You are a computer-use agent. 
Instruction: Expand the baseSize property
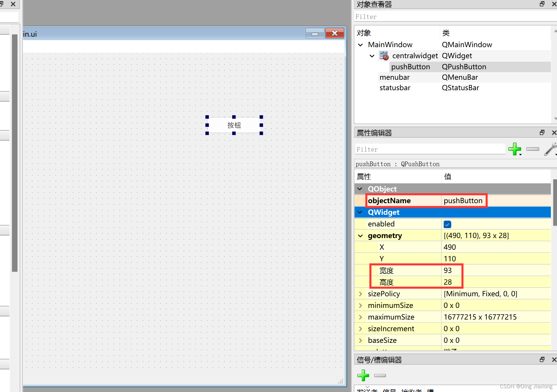[360, 340]
